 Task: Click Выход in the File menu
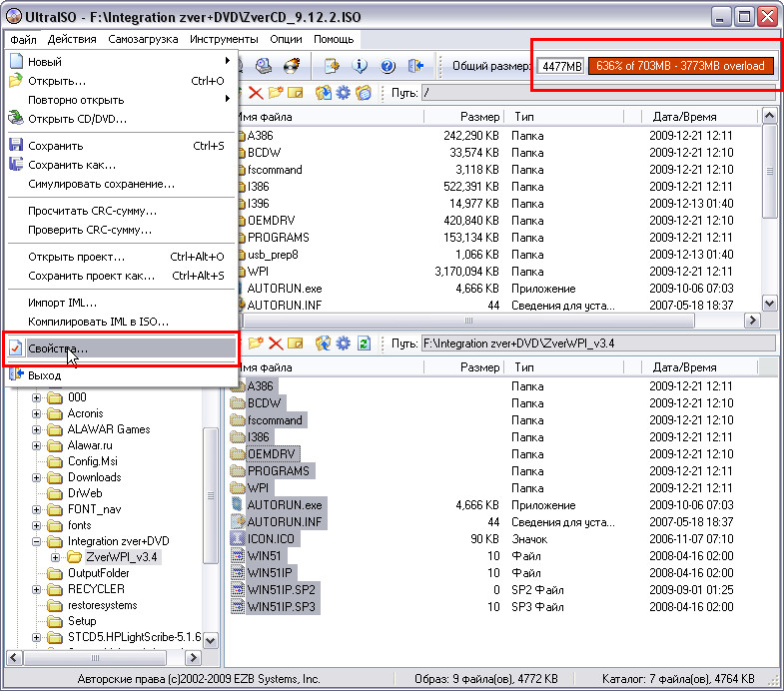[122, 375]
